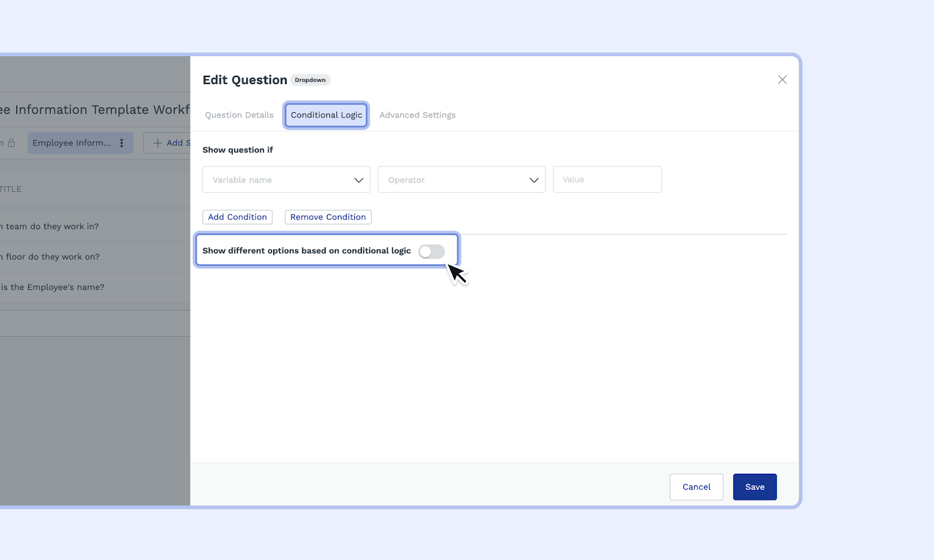The image size is (934, 560).
Task: Enable show different options toggle
Action: click(431, 251)
